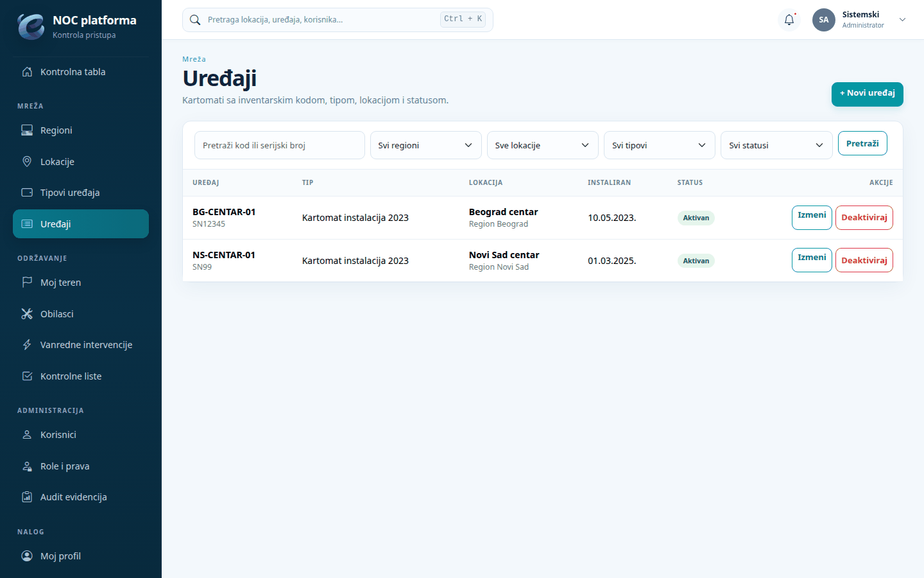Viewport: 924px width, 578px height.
Task: Click the search magnifier icon
Action: coord(195,20)
